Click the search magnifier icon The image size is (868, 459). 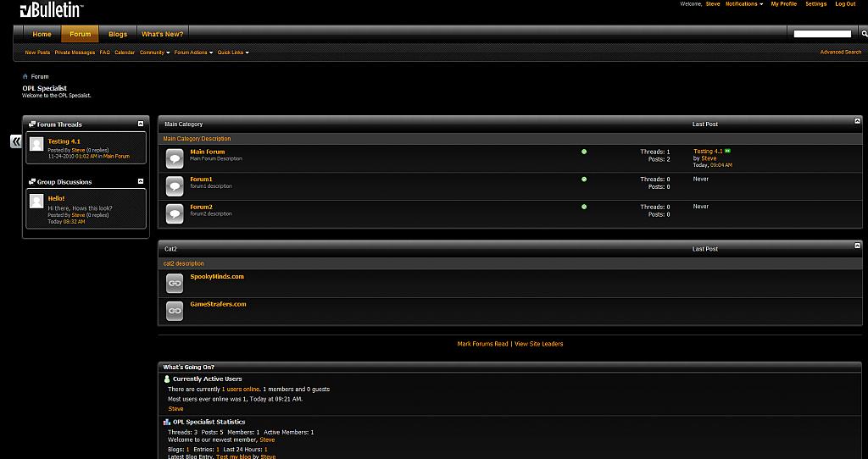click(x=864, y=34)
